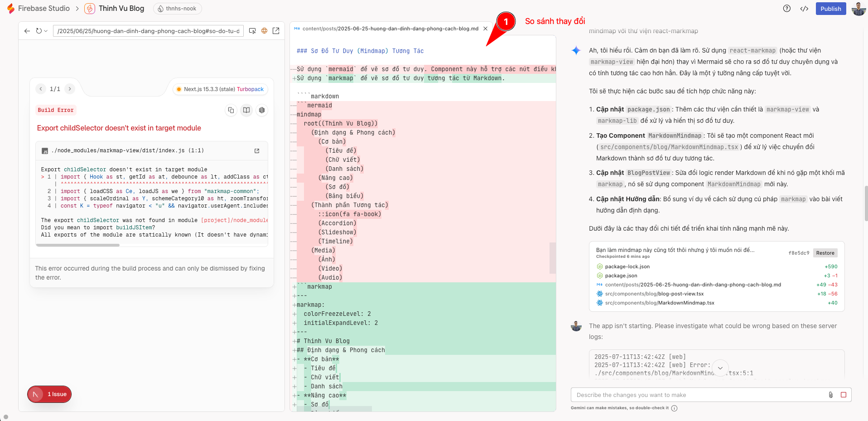Open the 1 Issue indicator
868x421 pixels.
[50, 394]
